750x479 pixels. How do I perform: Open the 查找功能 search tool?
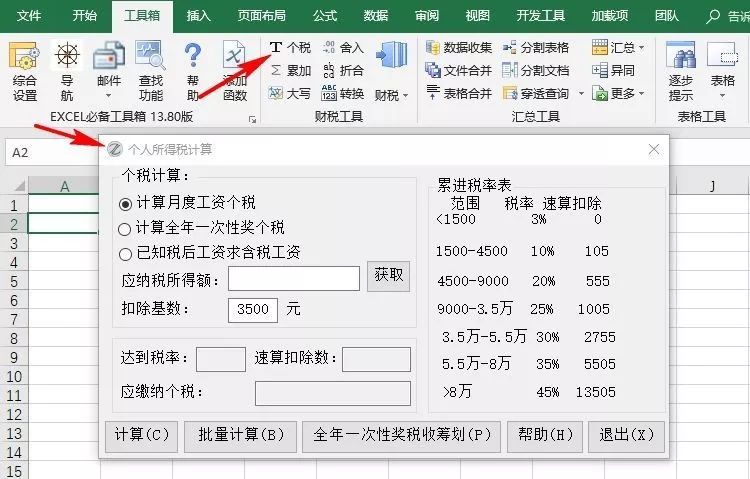151,71
